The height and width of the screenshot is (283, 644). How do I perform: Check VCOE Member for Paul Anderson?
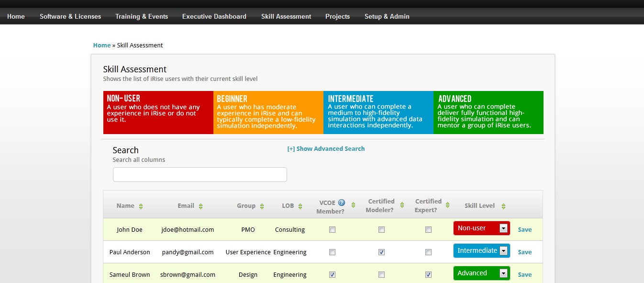(332, 252)
